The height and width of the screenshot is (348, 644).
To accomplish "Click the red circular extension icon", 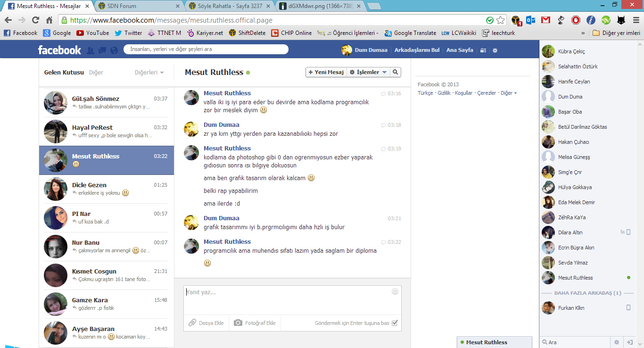I will coord(576,20).
